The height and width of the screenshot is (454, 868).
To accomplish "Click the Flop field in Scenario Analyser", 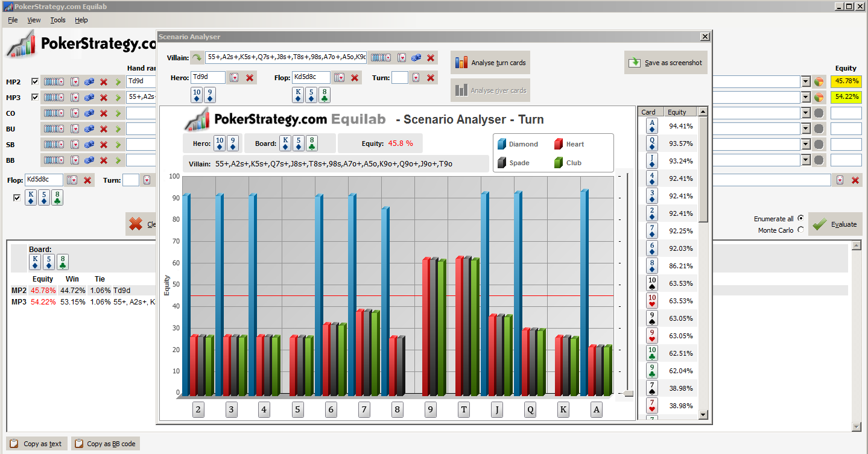I will click(311, 77).
